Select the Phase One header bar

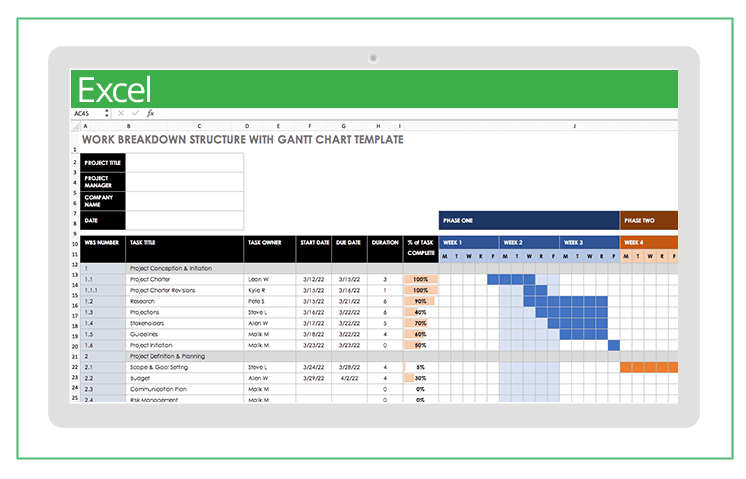(528, 221)
